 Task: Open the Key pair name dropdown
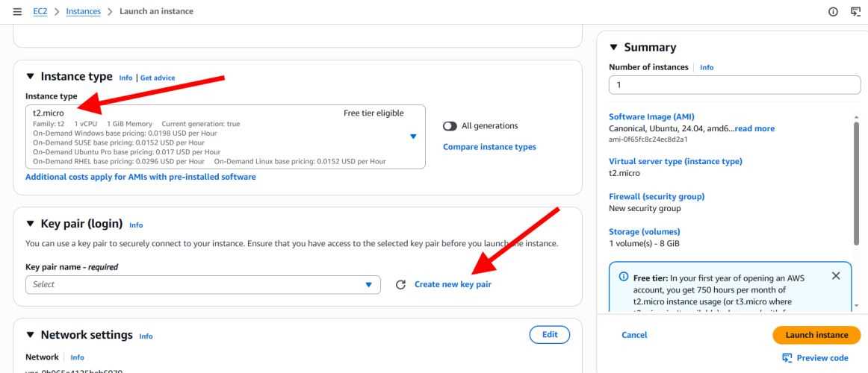click(x=368, y=284)
